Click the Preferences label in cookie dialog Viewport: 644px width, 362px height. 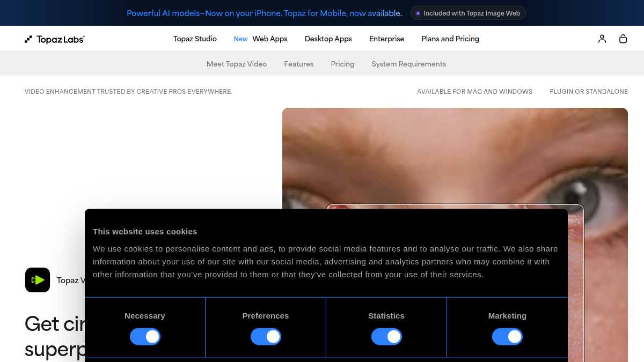[266, 316]
